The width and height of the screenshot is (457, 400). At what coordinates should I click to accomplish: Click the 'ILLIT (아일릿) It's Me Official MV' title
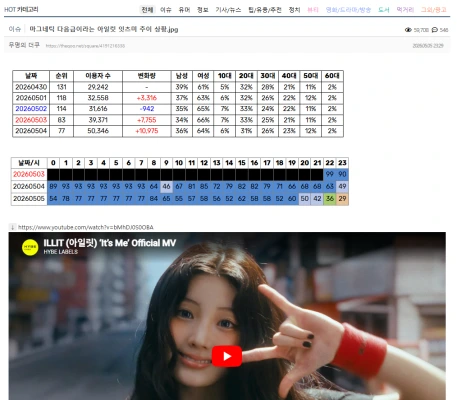pyautogui.click(x=110, y=243)
